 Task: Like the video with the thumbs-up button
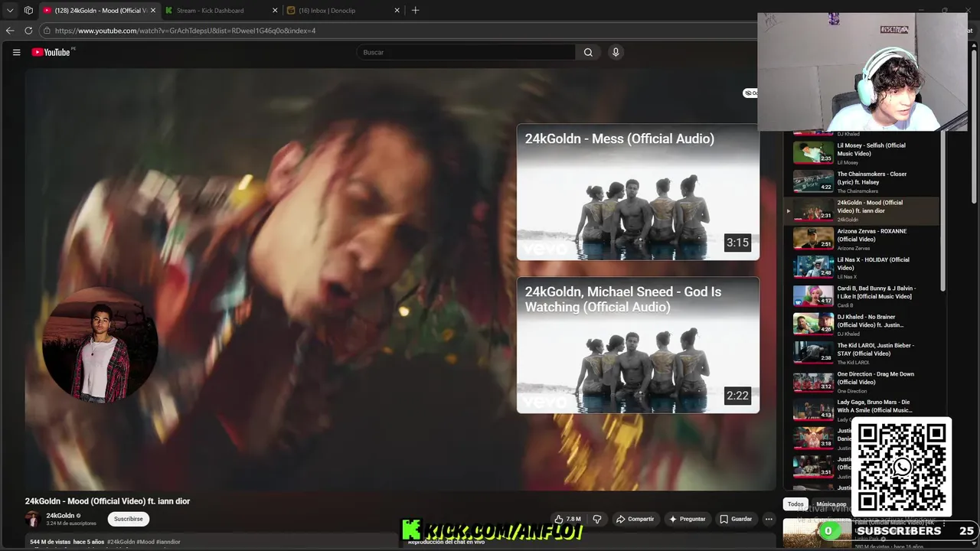[567, 519]
